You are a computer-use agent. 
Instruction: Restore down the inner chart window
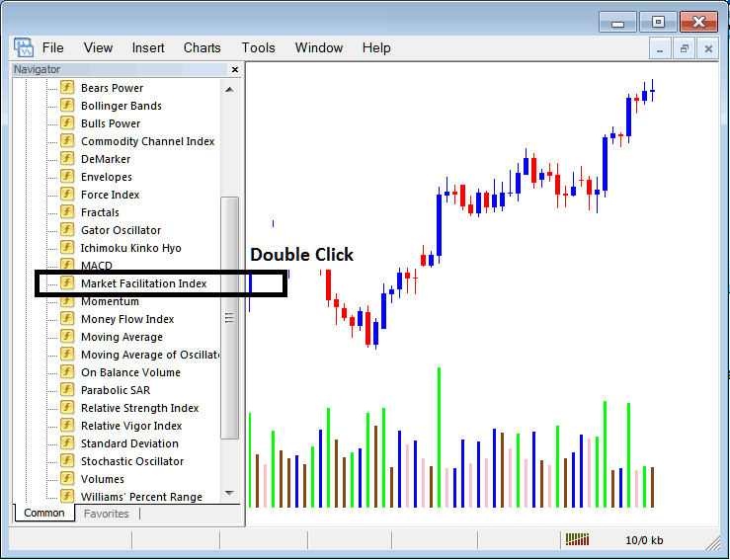point(684,48)
